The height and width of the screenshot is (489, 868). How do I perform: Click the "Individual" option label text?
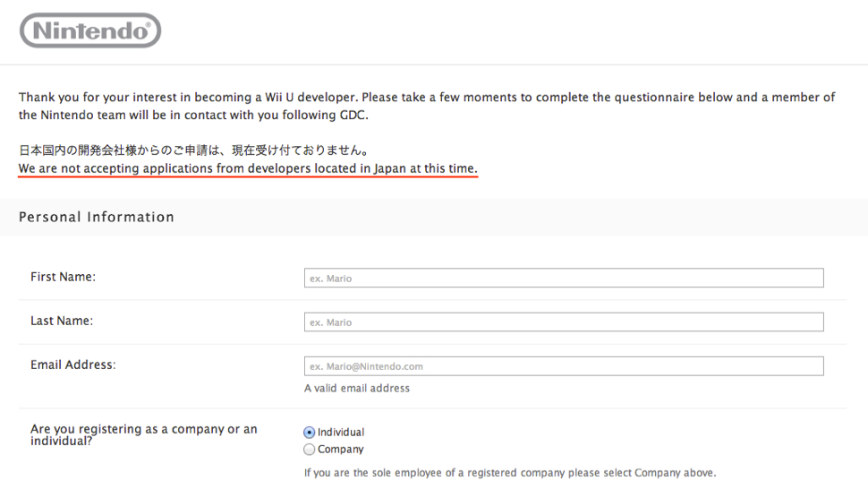coord(341,433)
